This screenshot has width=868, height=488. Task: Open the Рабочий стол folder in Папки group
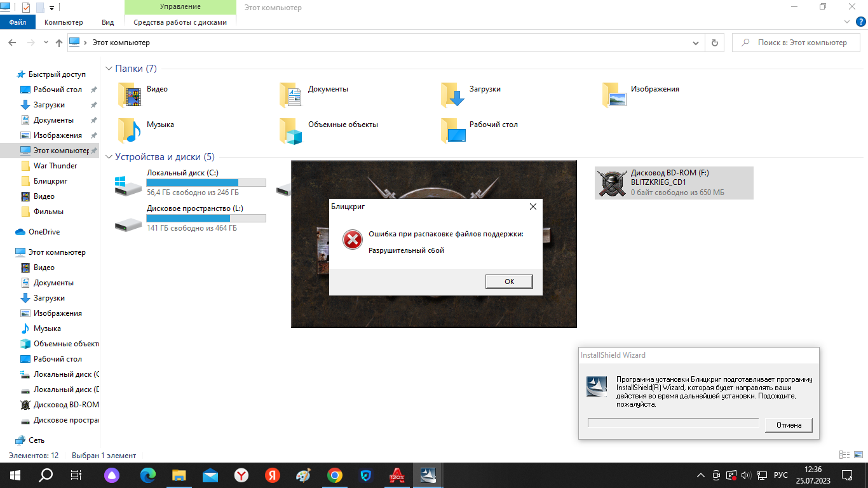point(479,130)
